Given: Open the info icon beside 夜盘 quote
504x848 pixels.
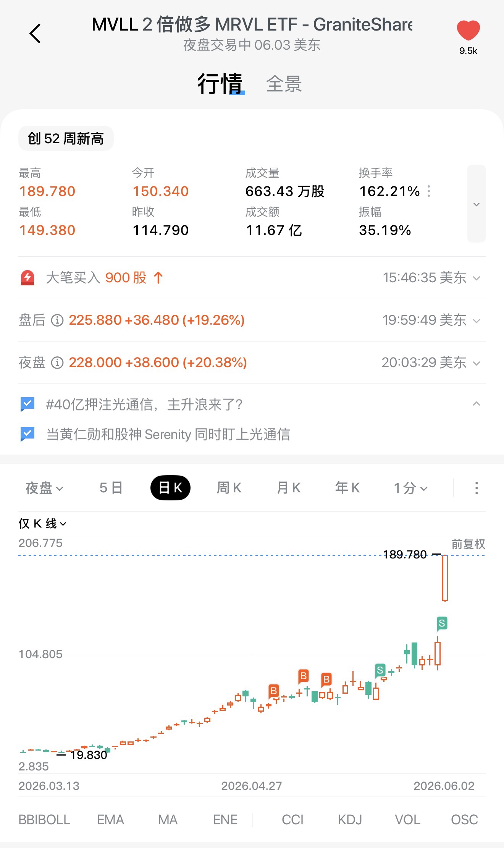Looking at the screenshot, I should point(57,363).
